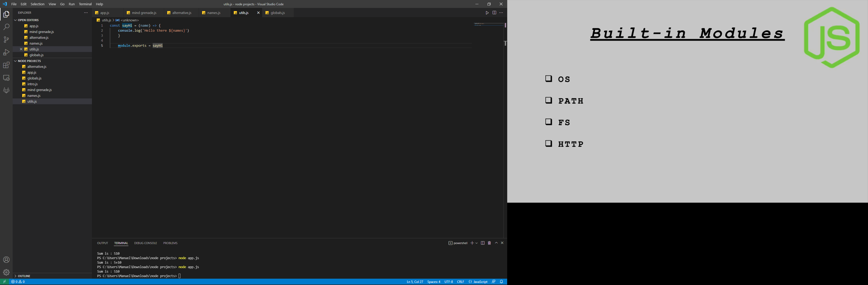
Task: Open the Search view in activity bar
Action: click(x=6, y=27)
